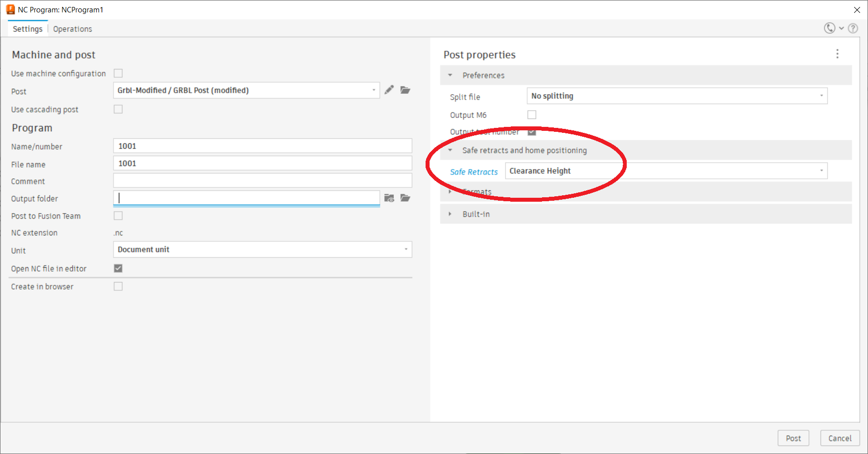Browse for output folder with folder icon

[x=405, y=198]
